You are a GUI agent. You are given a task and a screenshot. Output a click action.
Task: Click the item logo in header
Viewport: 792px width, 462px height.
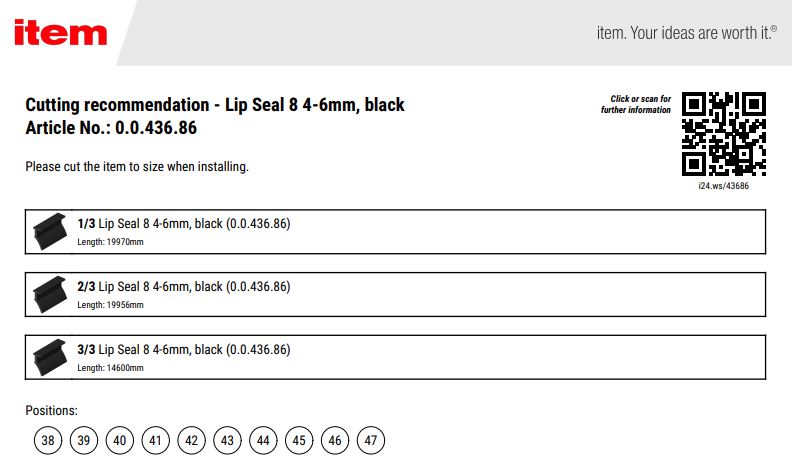coord(60,32)
